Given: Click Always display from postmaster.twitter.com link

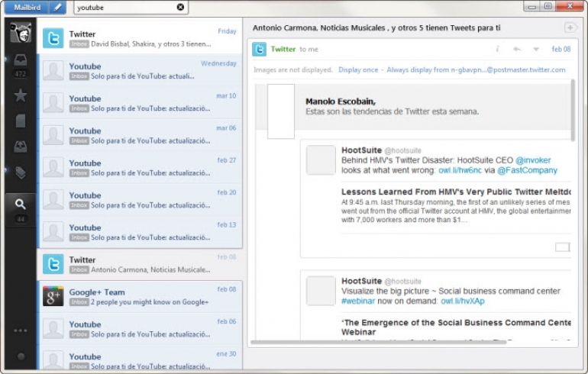Looking at the screenshot, I should point(476,69).
